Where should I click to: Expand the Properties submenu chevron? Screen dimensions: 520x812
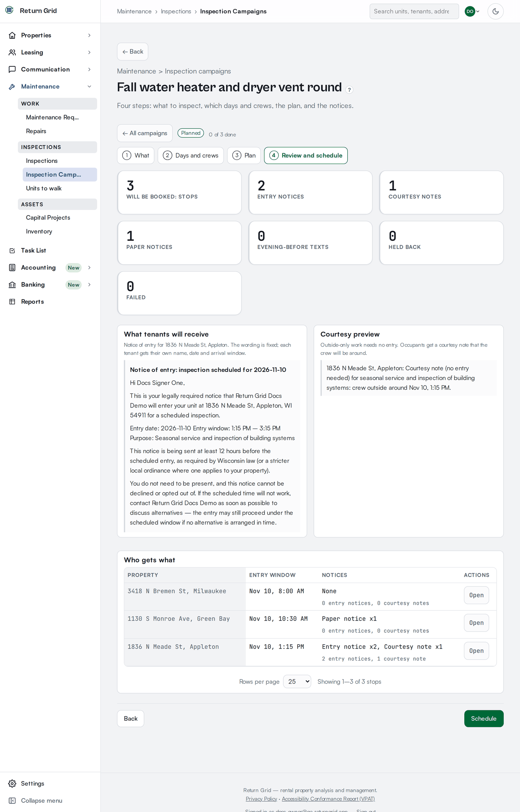89,35
